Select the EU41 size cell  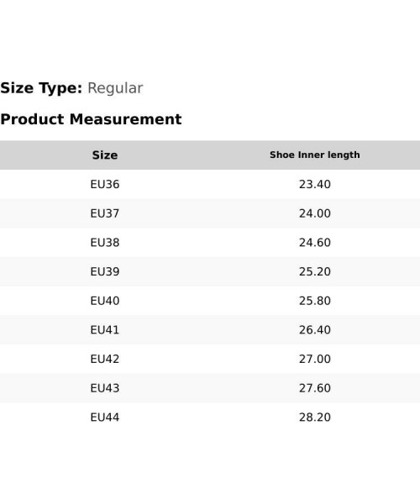(x=105, y=330)
